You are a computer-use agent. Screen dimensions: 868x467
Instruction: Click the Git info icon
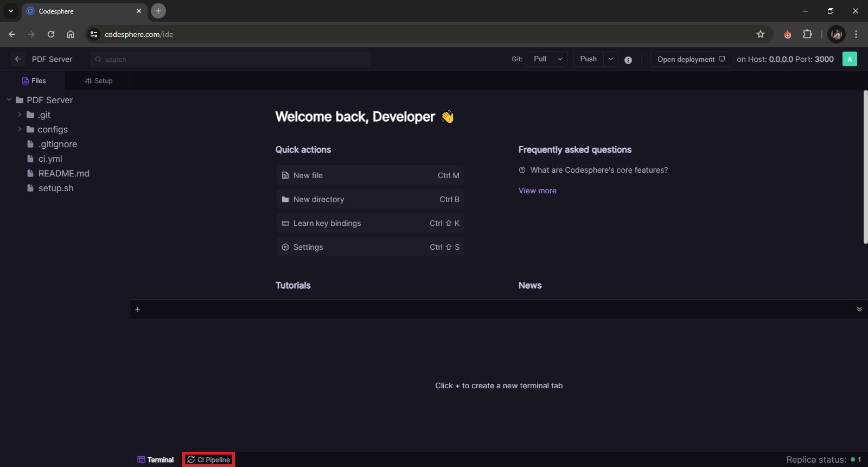pos(628,60)
